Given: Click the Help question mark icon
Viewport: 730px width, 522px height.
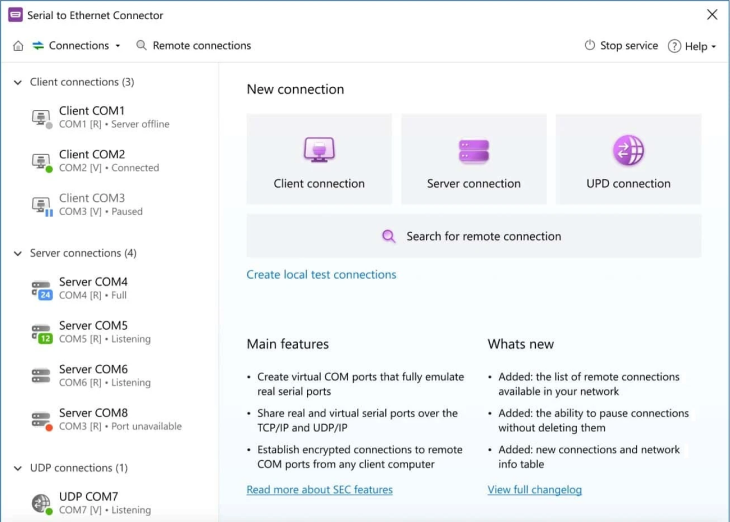Looking at the screenshot, I should pyautogui.click(x=674, y=46).
